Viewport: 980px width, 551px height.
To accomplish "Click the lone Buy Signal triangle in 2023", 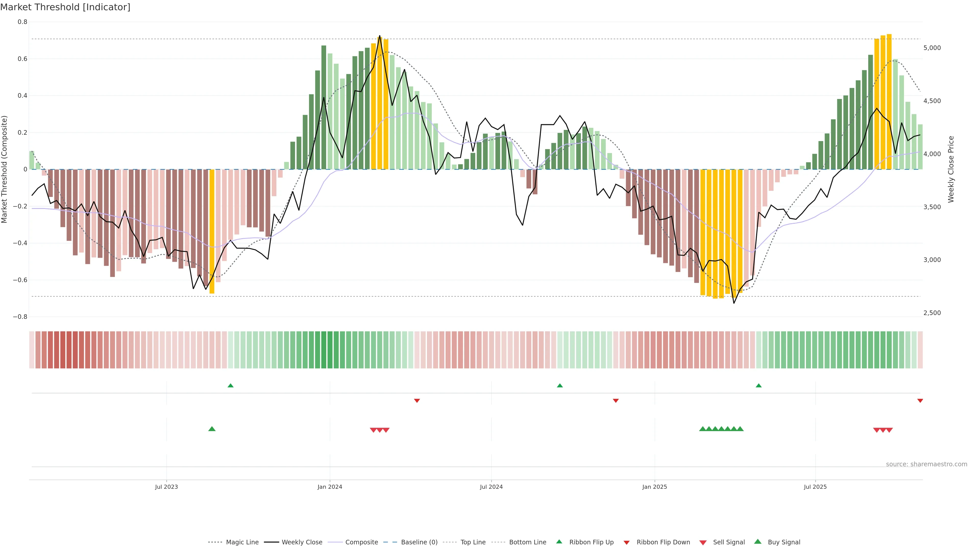I will tap(212, 429).
